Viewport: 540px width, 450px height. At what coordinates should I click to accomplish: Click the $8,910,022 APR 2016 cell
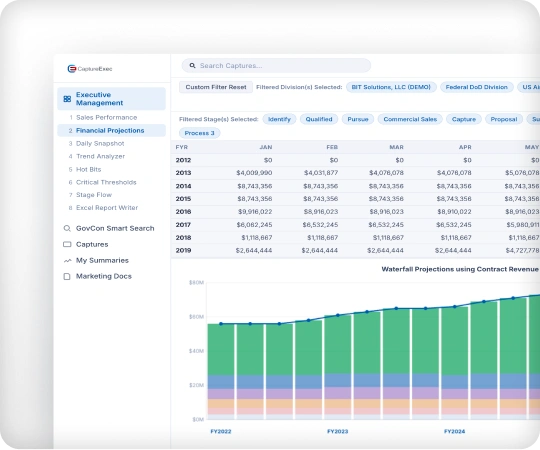pos(454,212)
